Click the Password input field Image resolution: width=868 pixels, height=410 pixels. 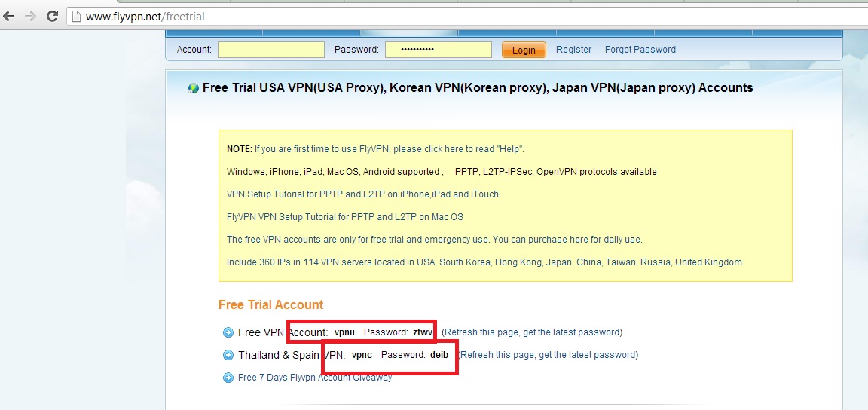[439, 50]
